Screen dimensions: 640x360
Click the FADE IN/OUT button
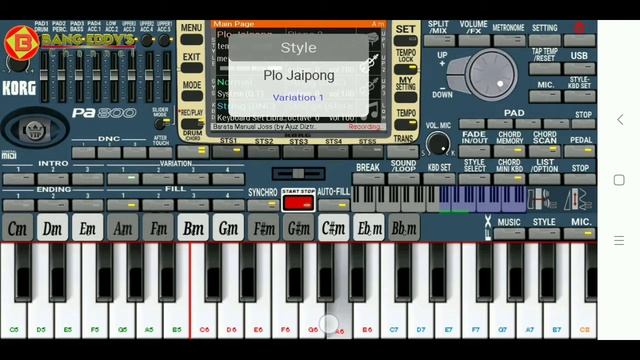tap(474, 151)
